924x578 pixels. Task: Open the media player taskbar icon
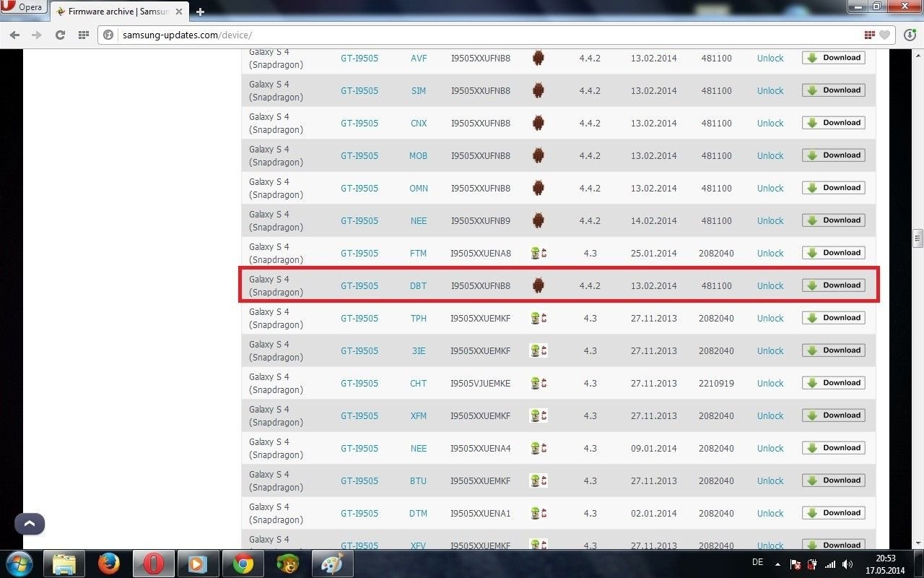coord(199,564)
